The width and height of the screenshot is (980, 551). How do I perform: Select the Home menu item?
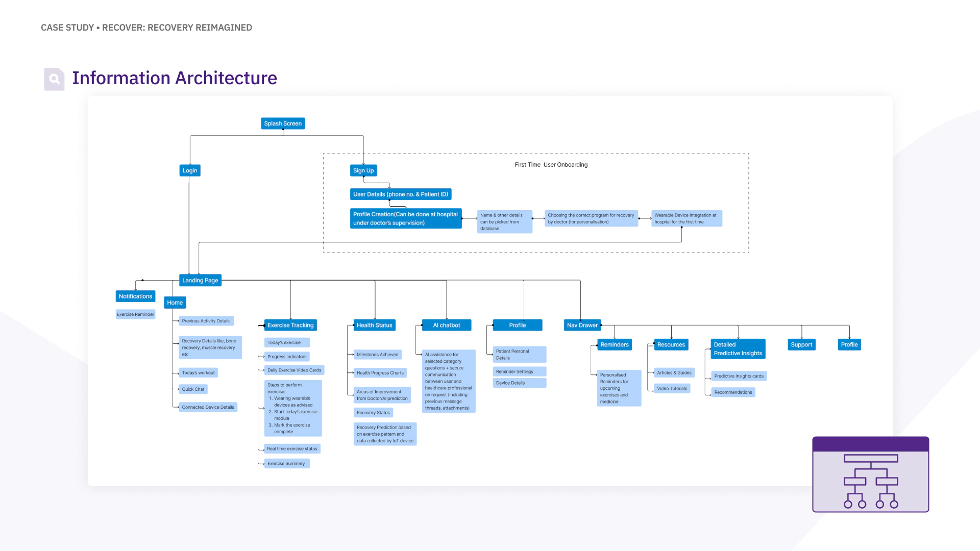175,302
